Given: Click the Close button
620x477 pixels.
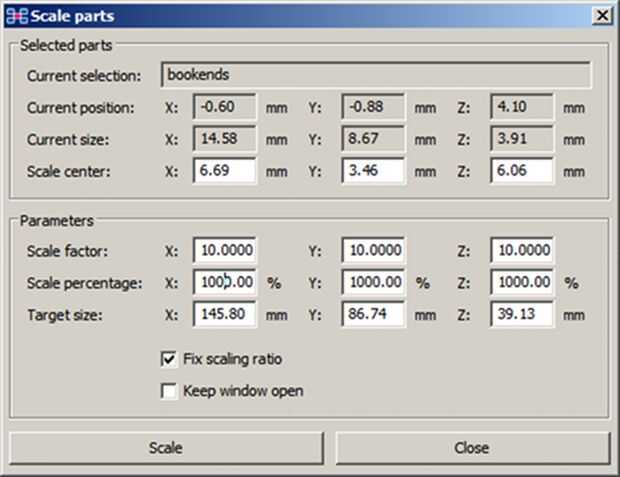Looking at the screenshot, I should pyautogui.click(x=473, y=448).
